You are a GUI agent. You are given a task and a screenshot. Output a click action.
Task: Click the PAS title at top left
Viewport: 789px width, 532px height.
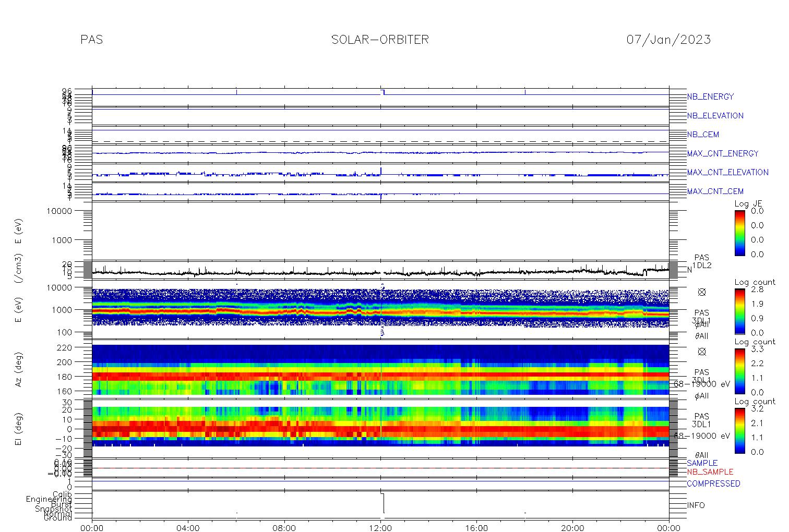[92, 40]
